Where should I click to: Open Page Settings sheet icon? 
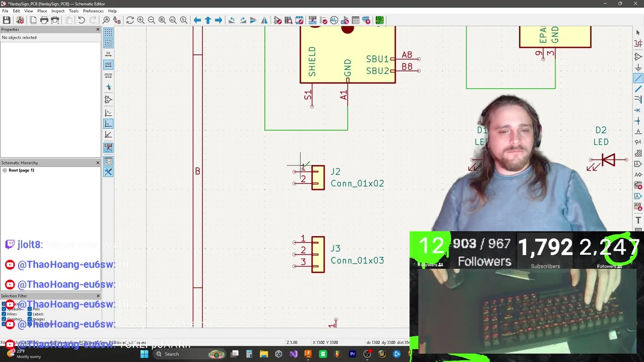pyautogui.click(x=33, y=20)
